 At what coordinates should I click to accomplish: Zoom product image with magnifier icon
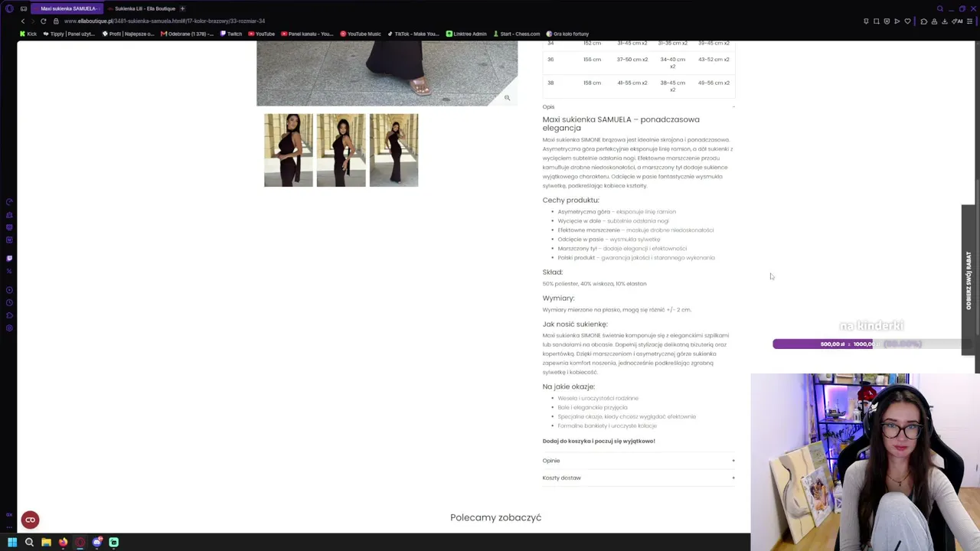pos(507,98)
